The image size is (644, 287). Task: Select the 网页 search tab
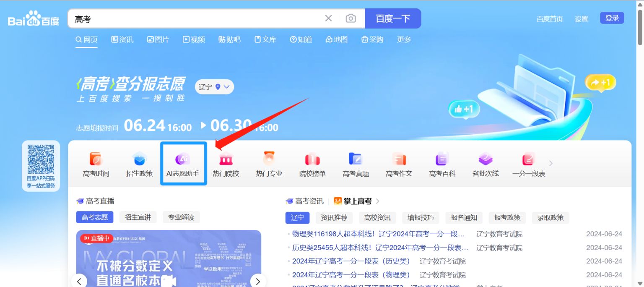(x=86, y=39)
